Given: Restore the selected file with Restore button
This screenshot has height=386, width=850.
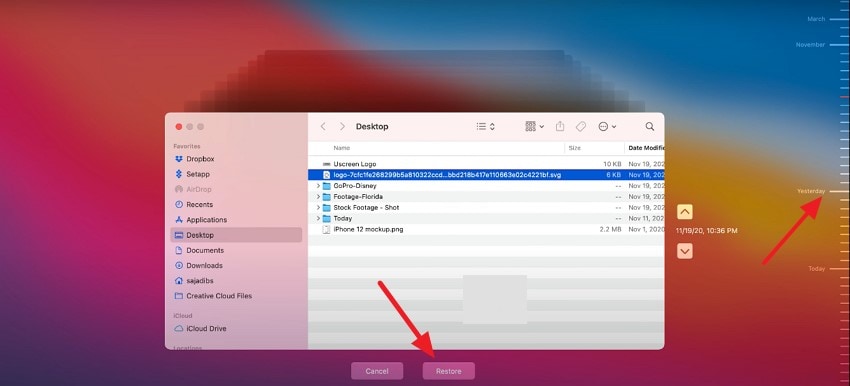Looking at the screenshot, I should (x=448, y=371).
